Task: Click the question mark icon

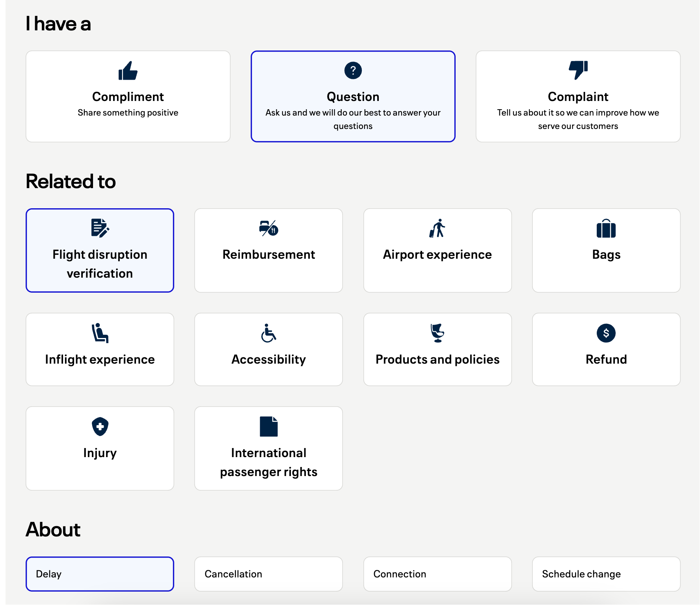Action: click(353, 71)
